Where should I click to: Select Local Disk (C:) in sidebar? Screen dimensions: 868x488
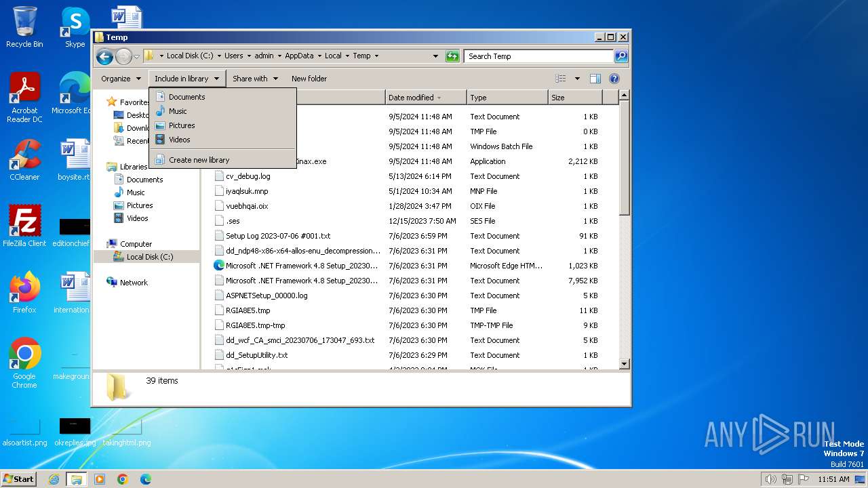(x=149, y=257)
